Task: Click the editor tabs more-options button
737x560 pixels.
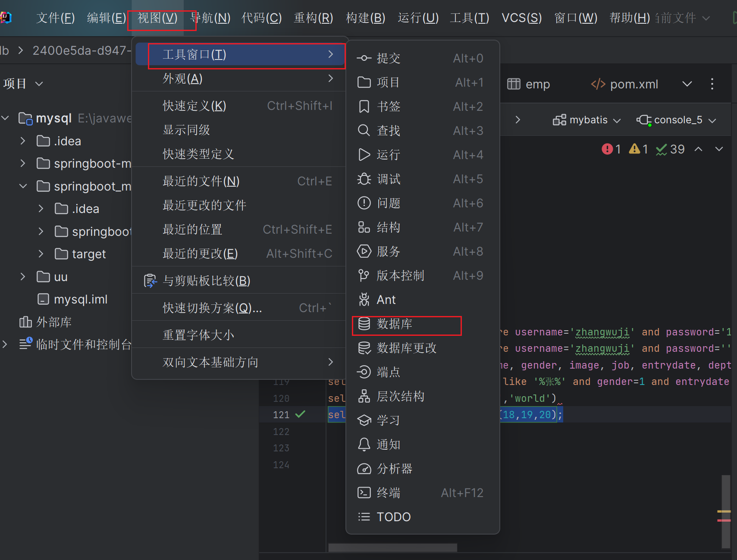Action: [x=712, y=84]
